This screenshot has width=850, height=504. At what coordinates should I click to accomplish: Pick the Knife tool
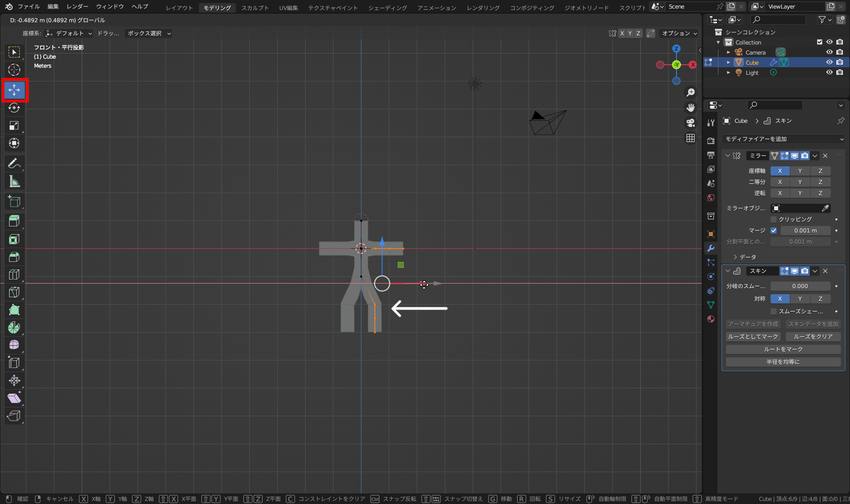click(14, 292)
